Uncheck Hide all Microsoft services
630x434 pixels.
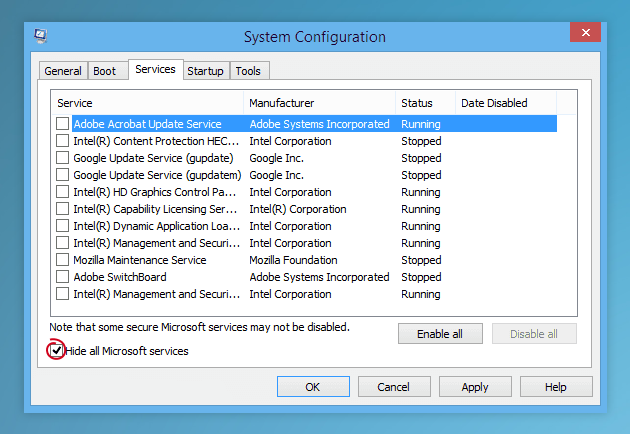[x=56, y=350]
